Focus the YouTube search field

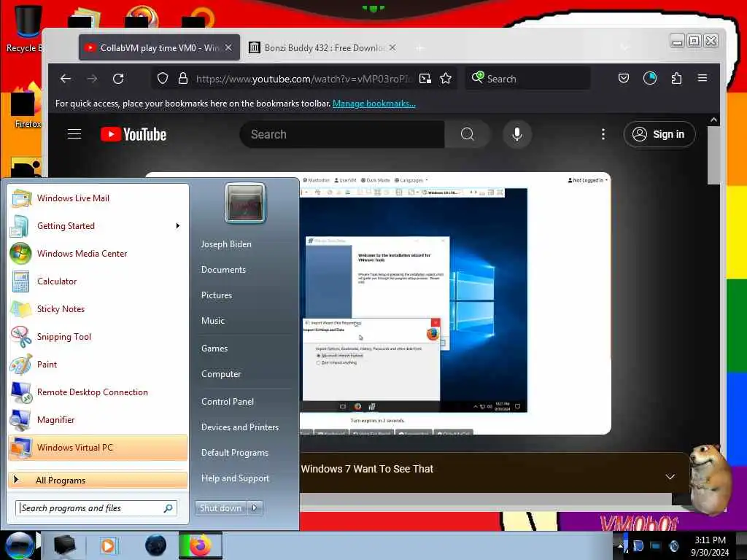(x=342, y=134)
